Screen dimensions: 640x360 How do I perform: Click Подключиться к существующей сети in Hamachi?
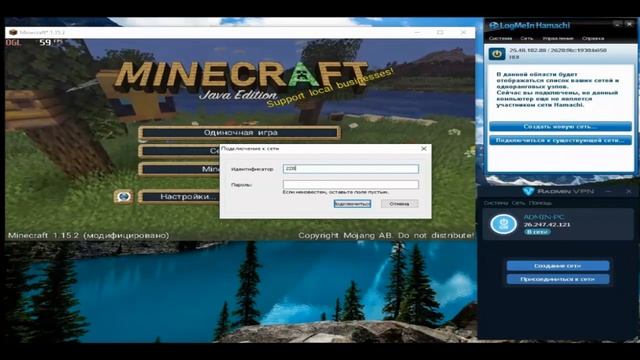[x=560, y=140]
